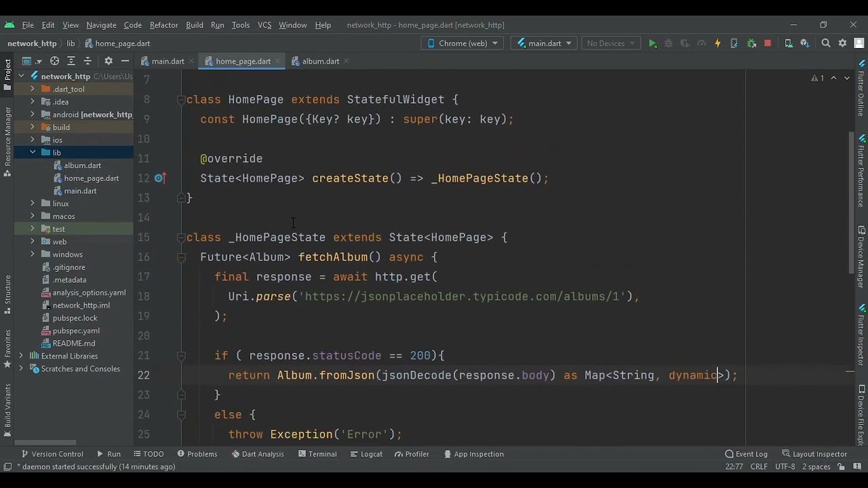The width and height of the screenshot is (868, 488).
Task: Open the user account avatar icon
Action: (859, 43)
